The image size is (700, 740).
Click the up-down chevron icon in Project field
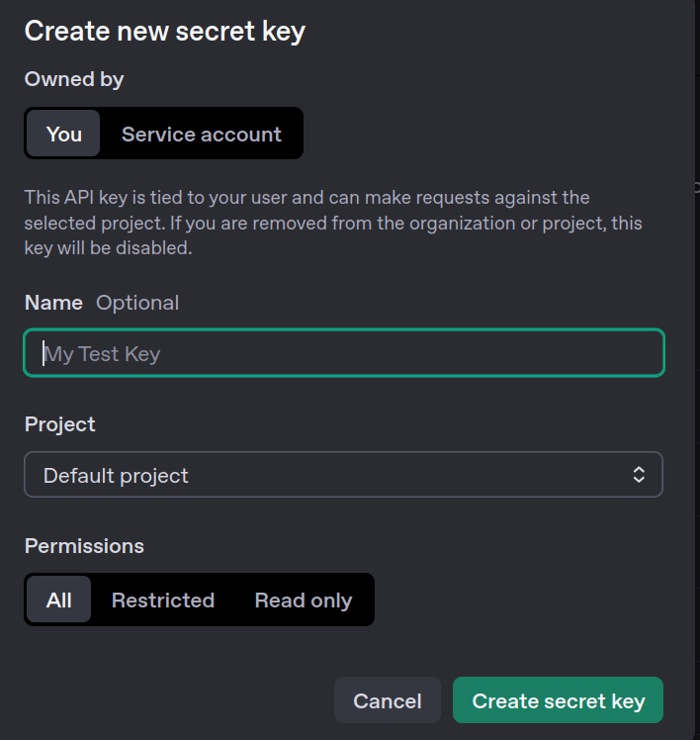(639, 475)
